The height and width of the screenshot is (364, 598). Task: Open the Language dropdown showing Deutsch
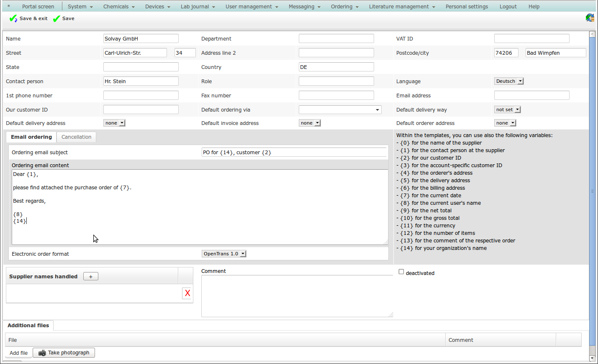click(508, 81)
